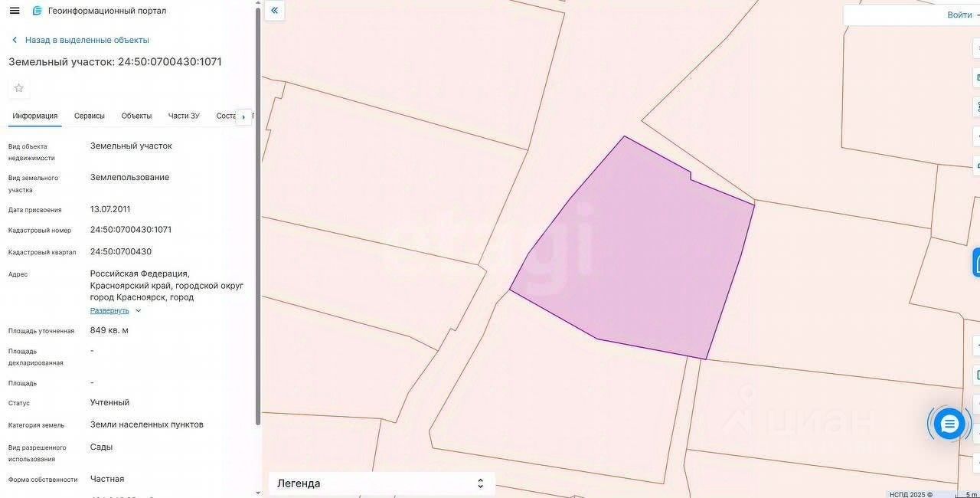Open the Объекты tab
The height and width of the screenshot is (498, 980).
click(136, 116)
